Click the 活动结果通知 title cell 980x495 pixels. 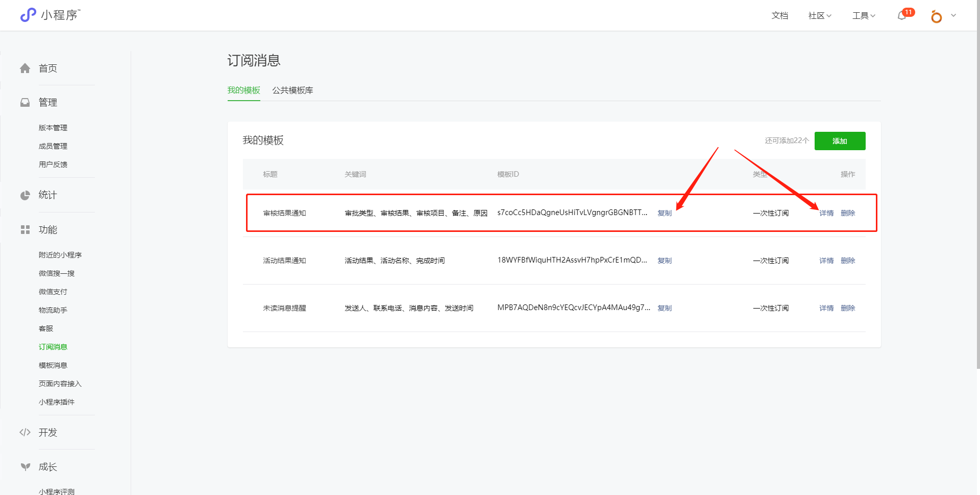pos(284,261)
